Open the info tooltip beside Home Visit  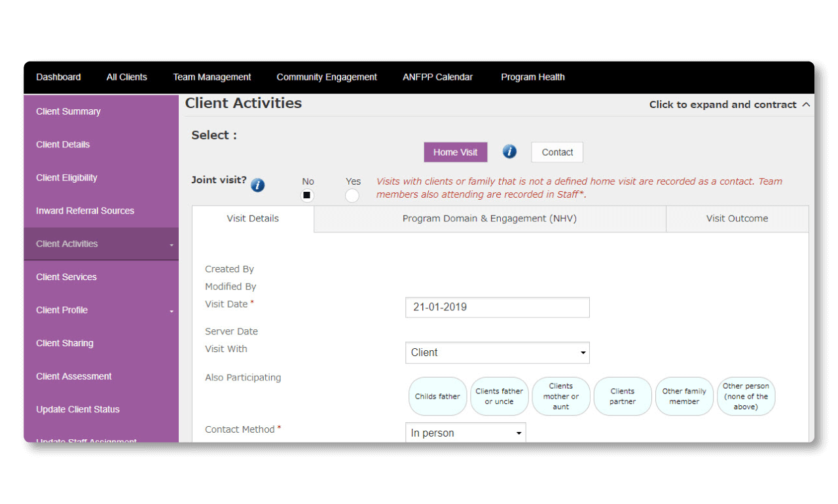(509, 151)
